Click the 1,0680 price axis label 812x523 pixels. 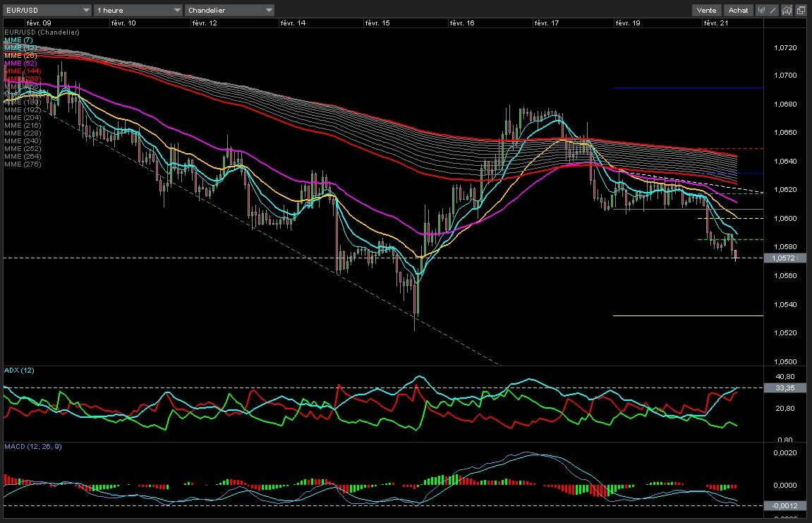coord(785,104)
